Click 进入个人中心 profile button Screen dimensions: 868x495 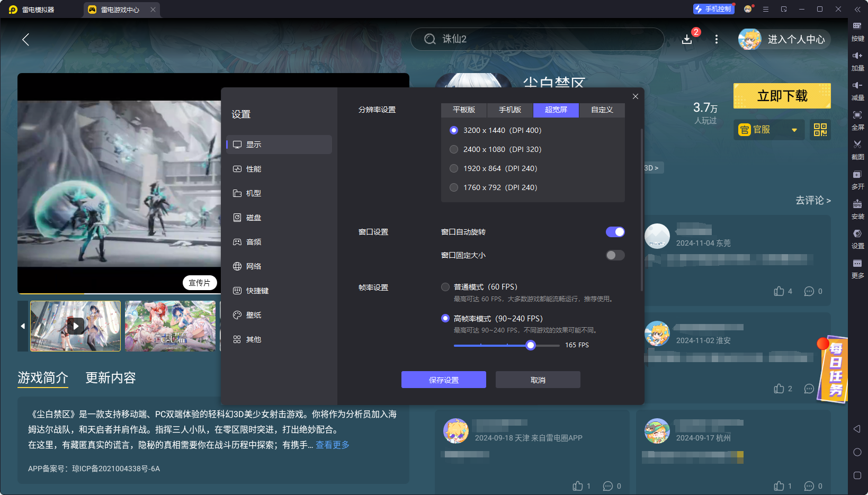tap(784, 39)
